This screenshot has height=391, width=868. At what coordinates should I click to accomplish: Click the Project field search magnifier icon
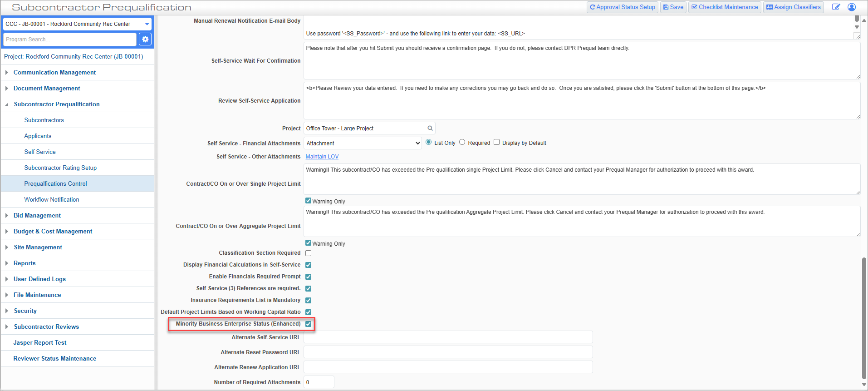[430, 129]
